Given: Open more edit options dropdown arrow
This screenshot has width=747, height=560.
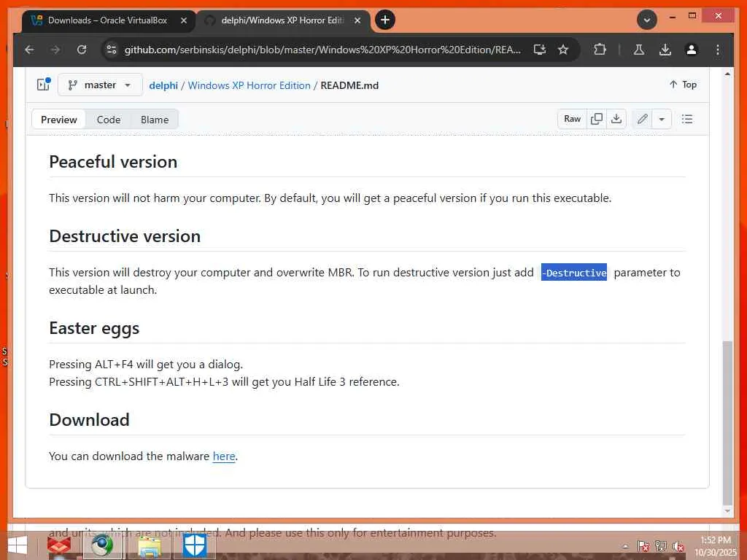Looking at the screenshot, I should click(662, 119).
